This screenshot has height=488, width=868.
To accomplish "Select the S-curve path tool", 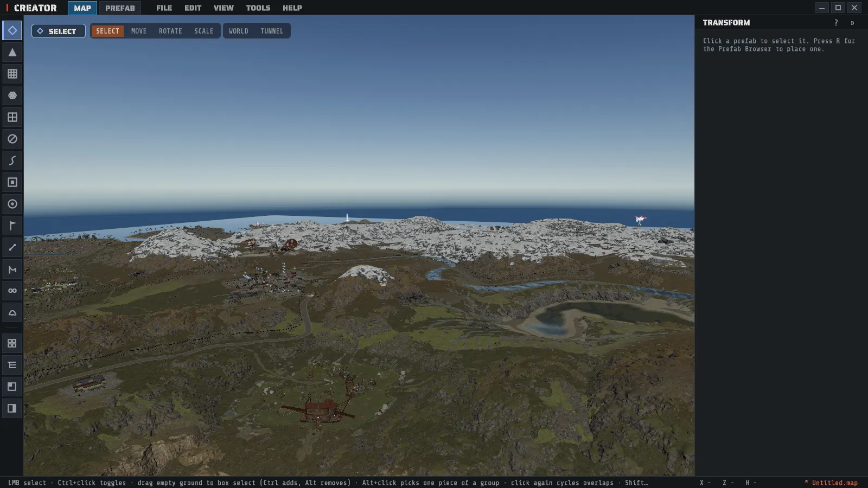I will point(12,160).
